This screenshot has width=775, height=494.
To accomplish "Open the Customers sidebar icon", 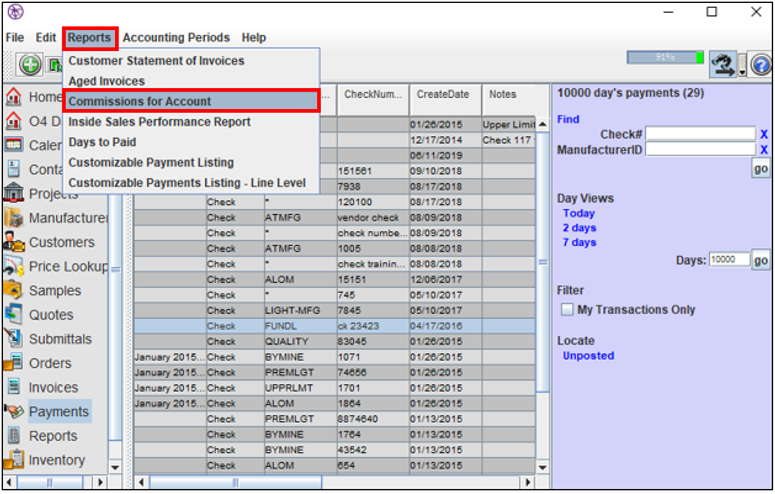I will (13, 242).
